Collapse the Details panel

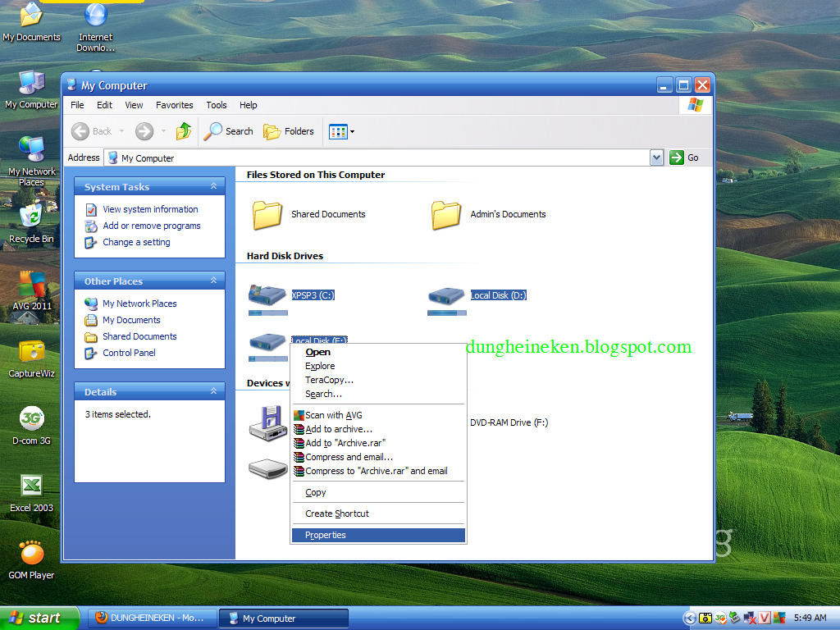pyautogui.click(x=214, y=391)
